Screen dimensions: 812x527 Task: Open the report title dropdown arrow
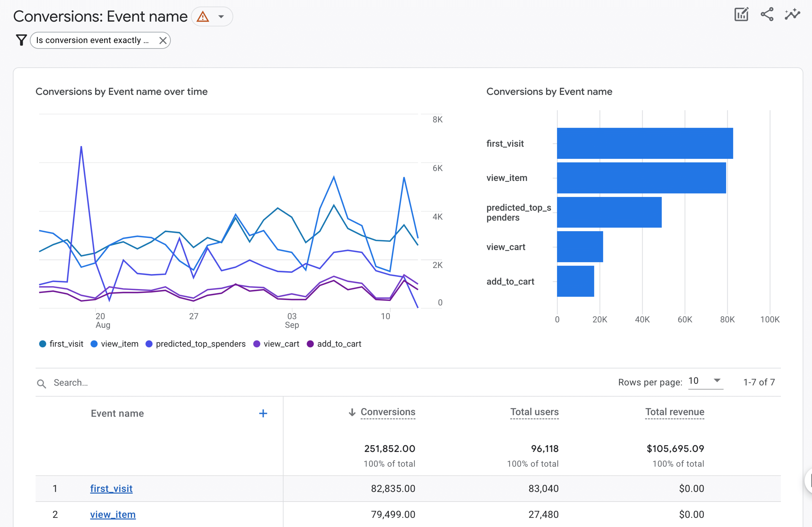click(221, 16)
